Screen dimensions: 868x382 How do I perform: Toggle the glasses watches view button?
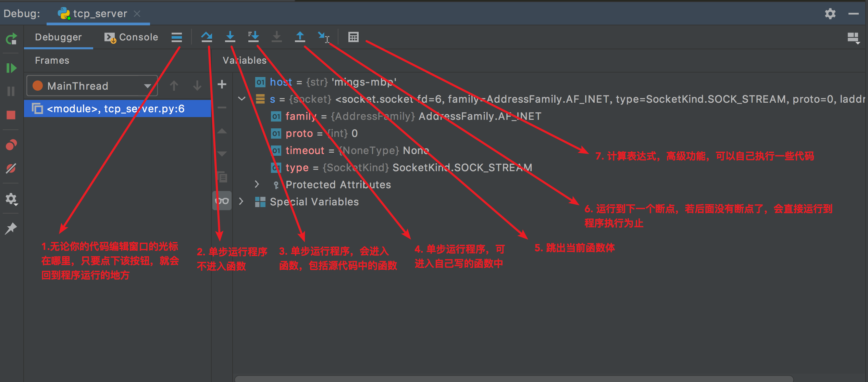tap(222, 201)
